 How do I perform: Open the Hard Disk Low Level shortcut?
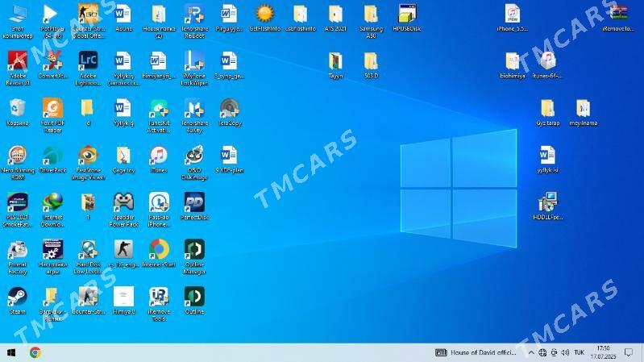click(88, 257)
